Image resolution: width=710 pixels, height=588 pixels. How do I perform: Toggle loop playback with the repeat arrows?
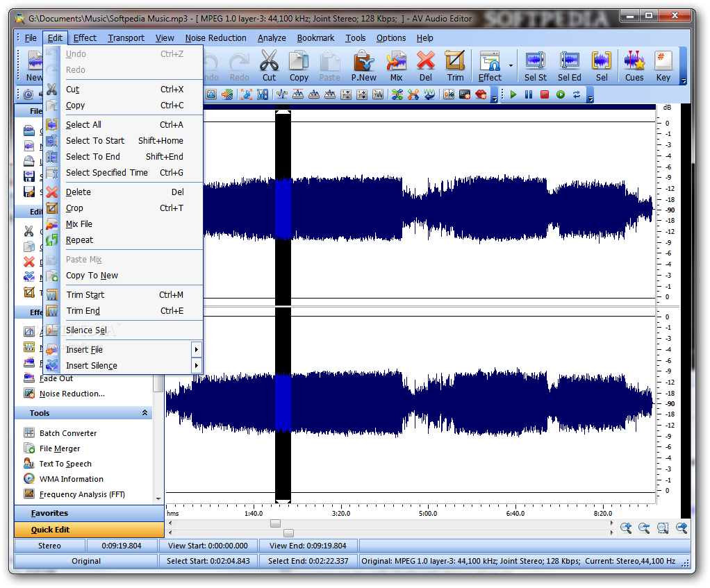pos(577,94)
